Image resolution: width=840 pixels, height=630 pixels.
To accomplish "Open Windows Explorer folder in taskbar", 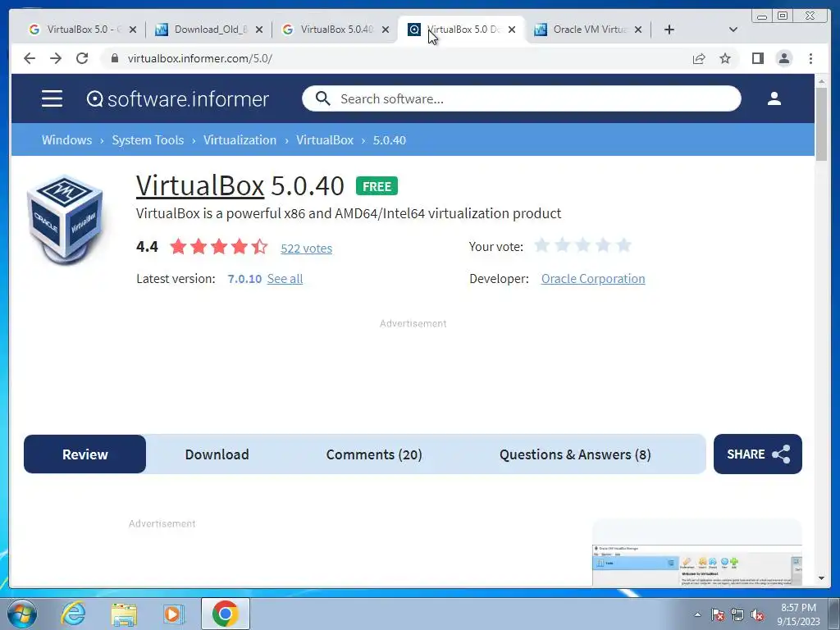I will point(124,614).
